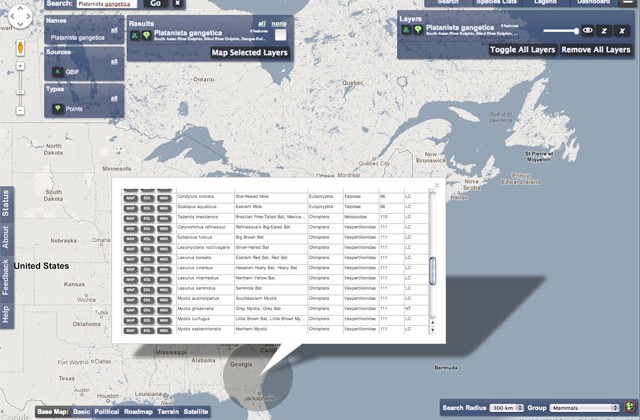Toggle Platanista gangetica layer visibility eye
The height and width of the screenshot is (420, 640).
[587, 31]
